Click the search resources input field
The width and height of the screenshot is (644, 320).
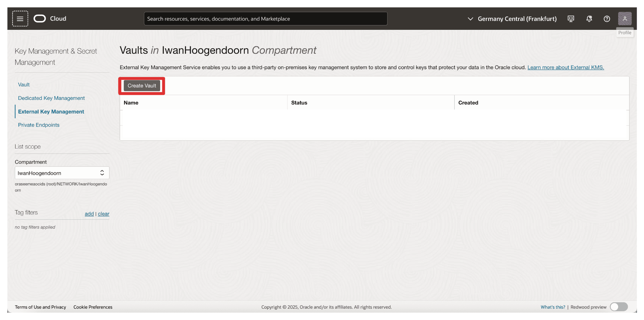[x=265, y=18]
